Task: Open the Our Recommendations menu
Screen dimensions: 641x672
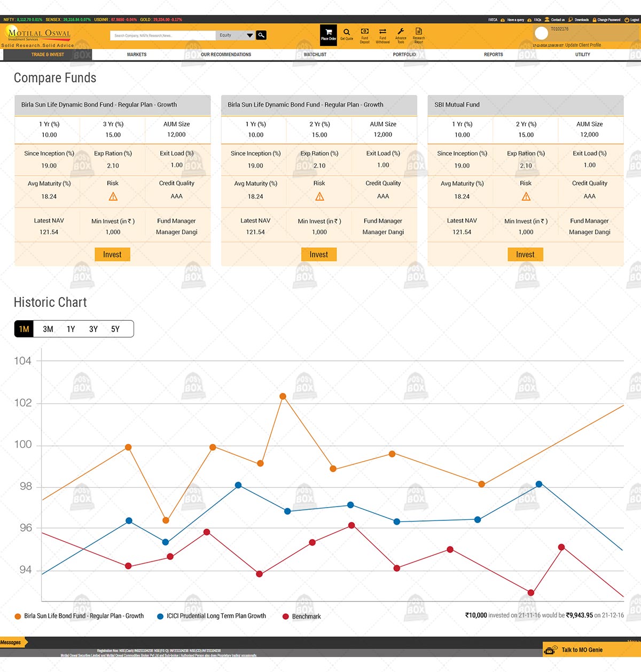Action: click(226, 54)
